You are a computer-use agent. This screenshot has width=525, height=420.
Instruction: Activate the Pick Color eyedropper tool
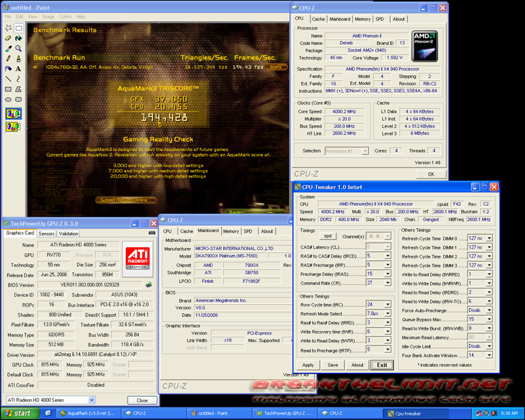click(9, 48)
